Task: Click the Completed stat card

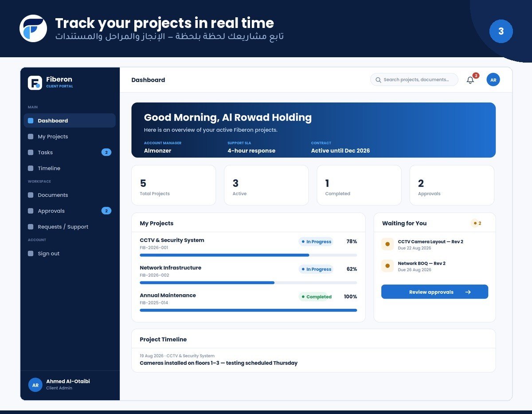Action: (359, 185)
